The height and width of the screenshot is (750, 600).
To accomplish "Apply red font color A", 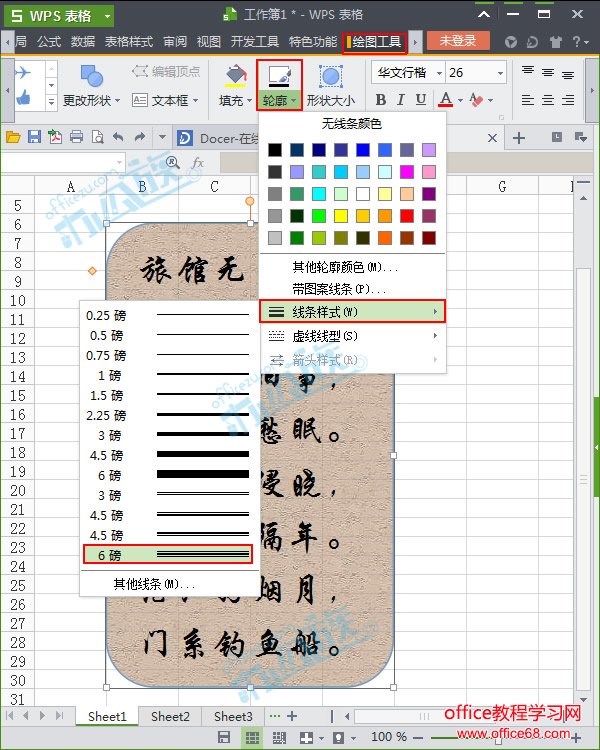I will [445, 99].
